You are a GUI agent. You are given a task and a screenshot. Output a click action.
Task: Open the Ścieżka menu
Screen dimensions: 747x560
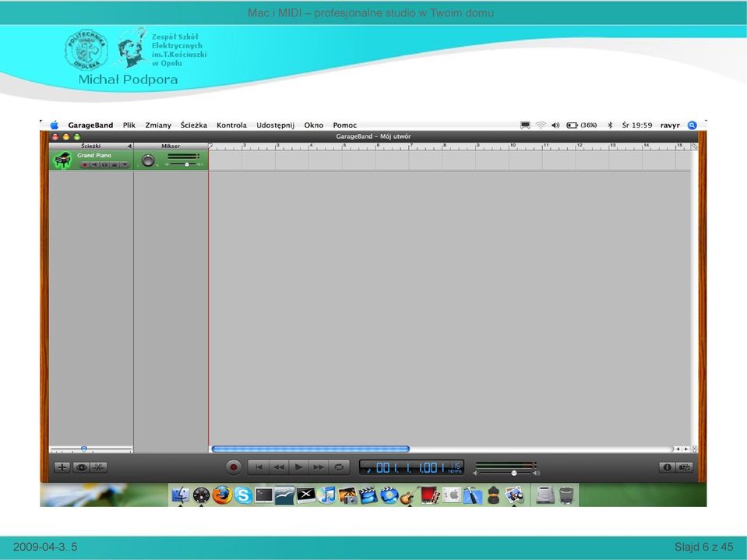(194, 125)
